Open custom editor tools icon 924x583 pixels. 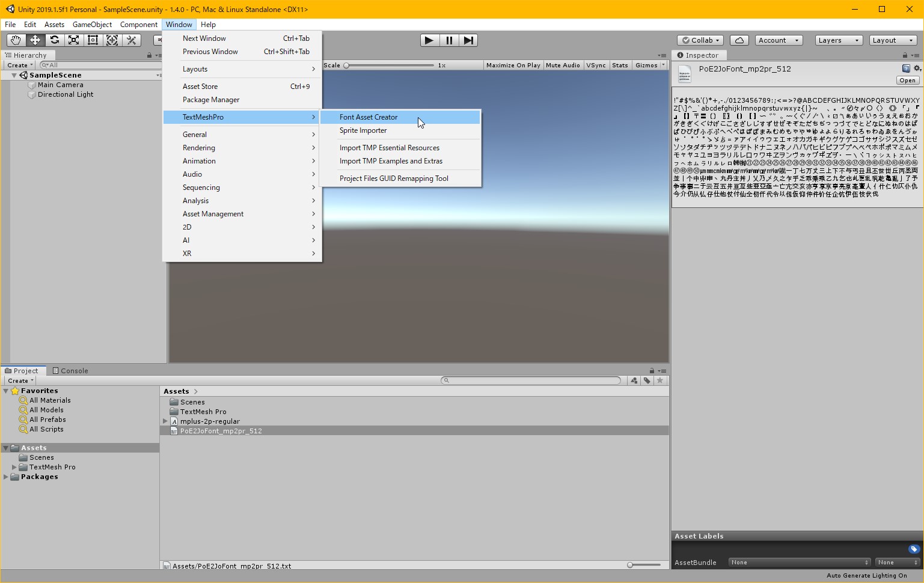[131, 40]
